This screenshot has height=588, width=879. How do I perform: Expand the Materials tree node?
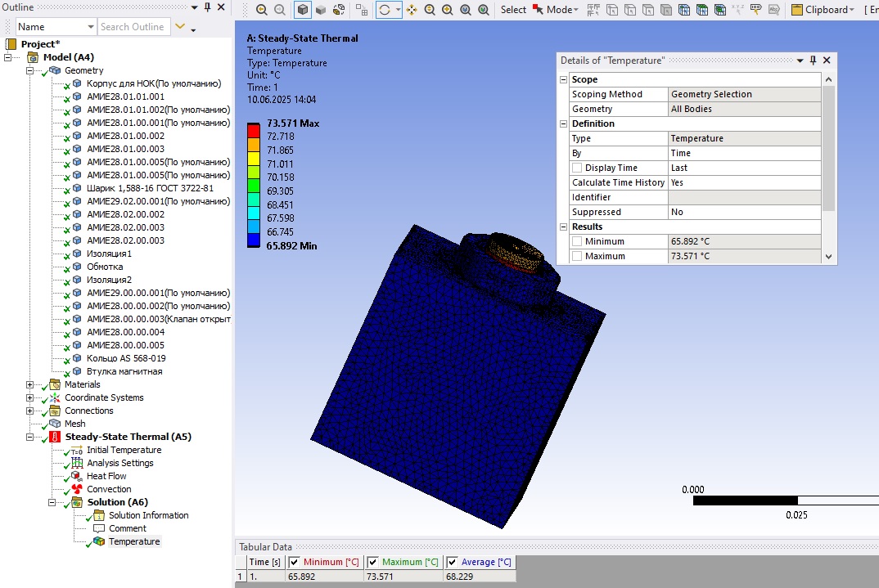click(29, 384)
